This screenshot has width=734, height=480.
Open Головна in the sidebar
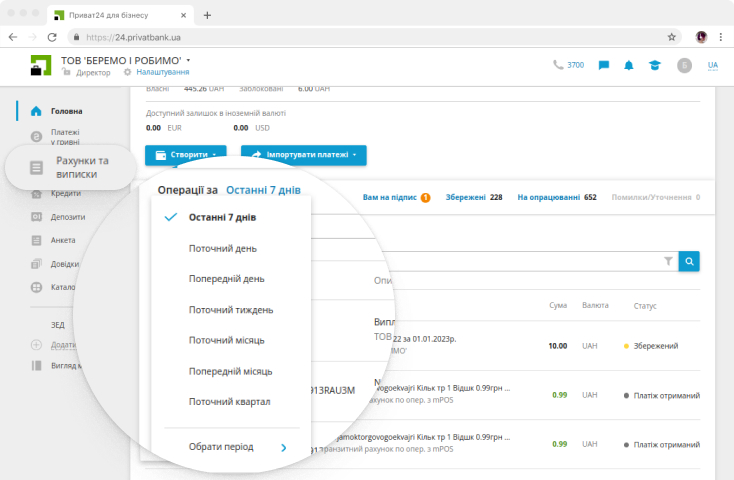click(x=66, y=111)
